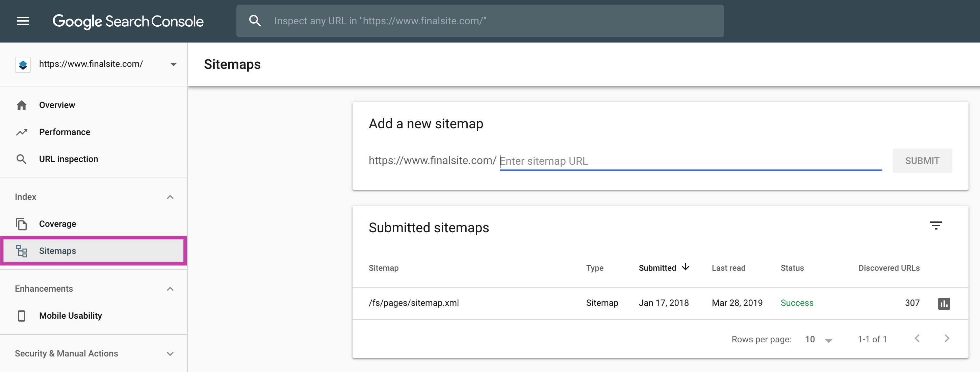Expand Security & Manual Actions chevron
The image size is (980, 372).
tap(170, 354)
